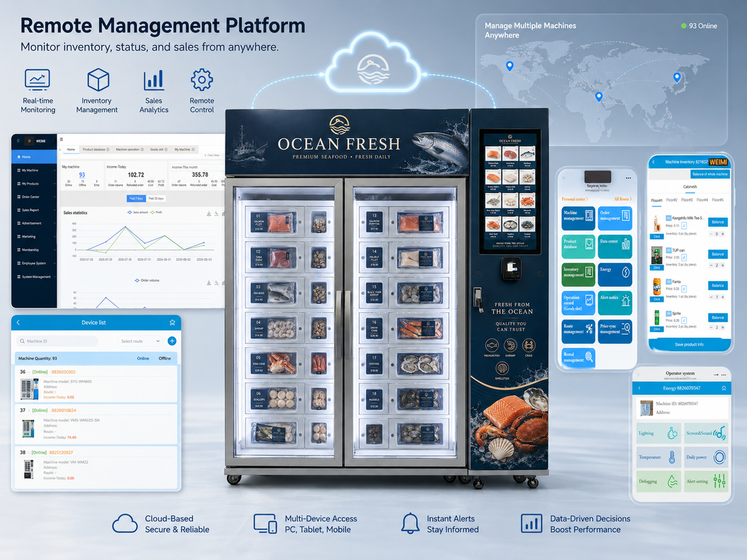Image resolution: width=747 pixels, height=560 pixels.
Task: Open the Machine management tile
Action: [x=578, y=218]
